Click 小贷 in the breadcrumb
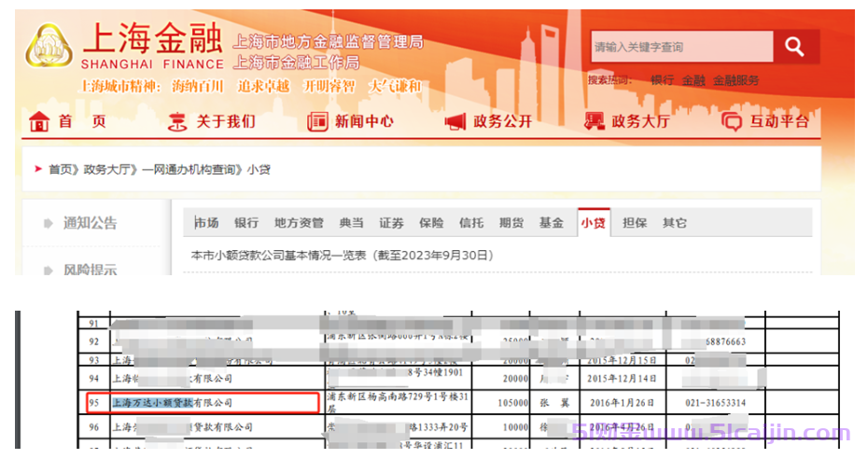 tap(259, 169)
